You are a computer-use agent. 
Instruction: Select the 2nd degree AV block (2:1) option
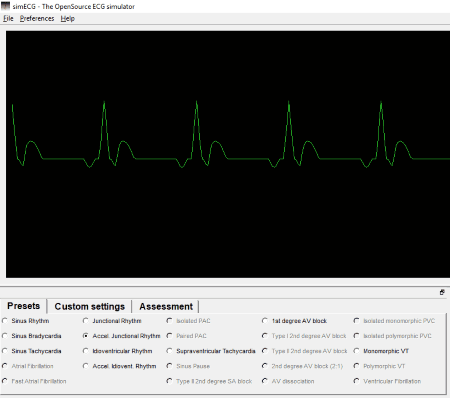pyautogui.click(x=302, y=366)
